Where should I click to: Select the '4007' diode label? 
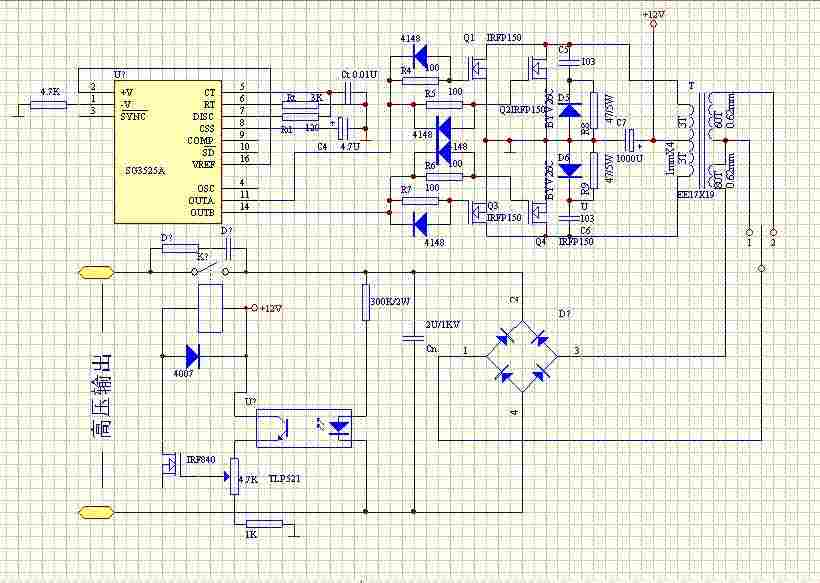click(184, 373)
